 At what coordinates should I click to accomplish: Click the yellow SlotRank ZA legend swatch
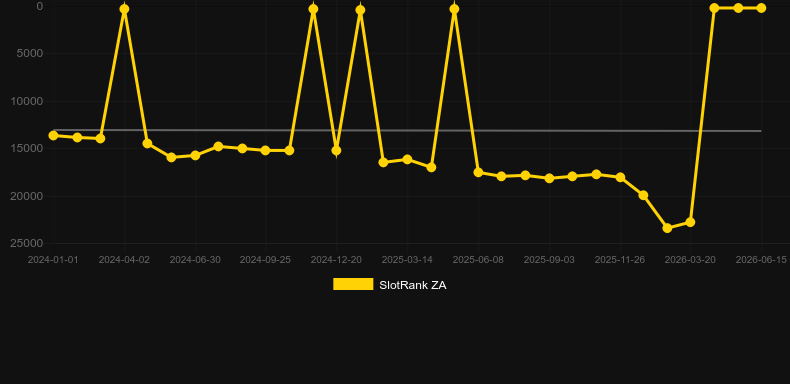353,284
